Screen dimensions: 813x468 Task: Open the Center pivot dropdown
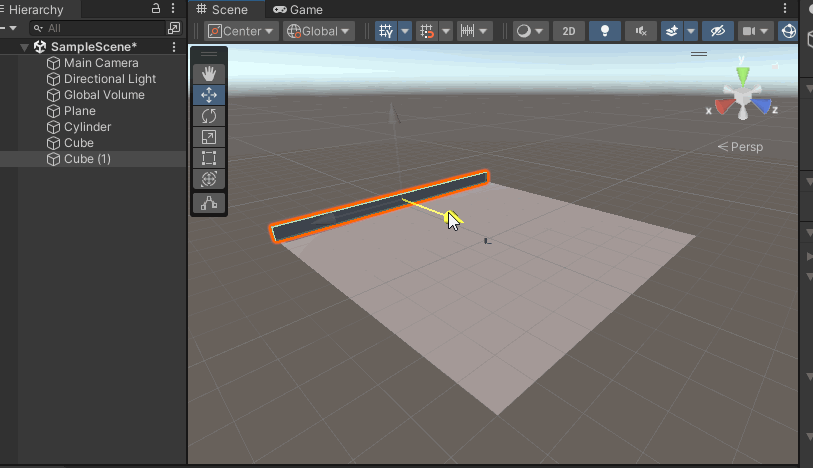click(241, 31)
